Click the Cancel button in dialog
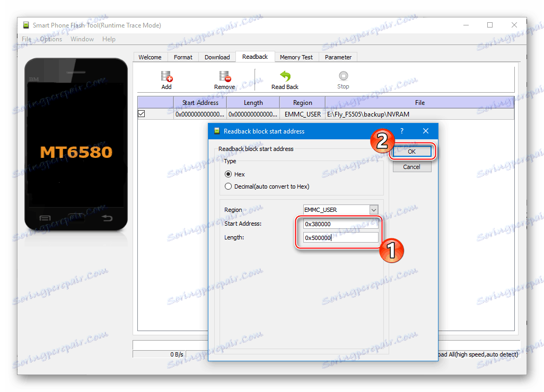 click(412, 167)
